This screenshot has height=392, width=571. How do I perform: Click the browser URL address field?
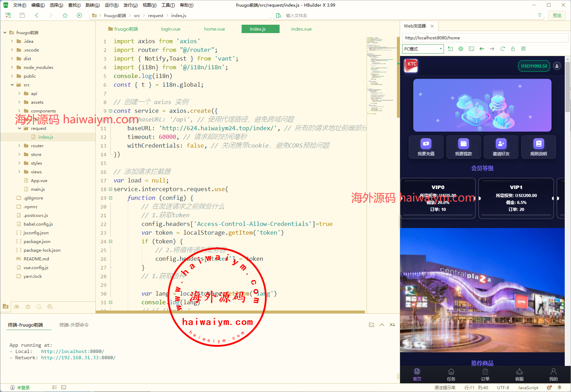click(484, 38)
